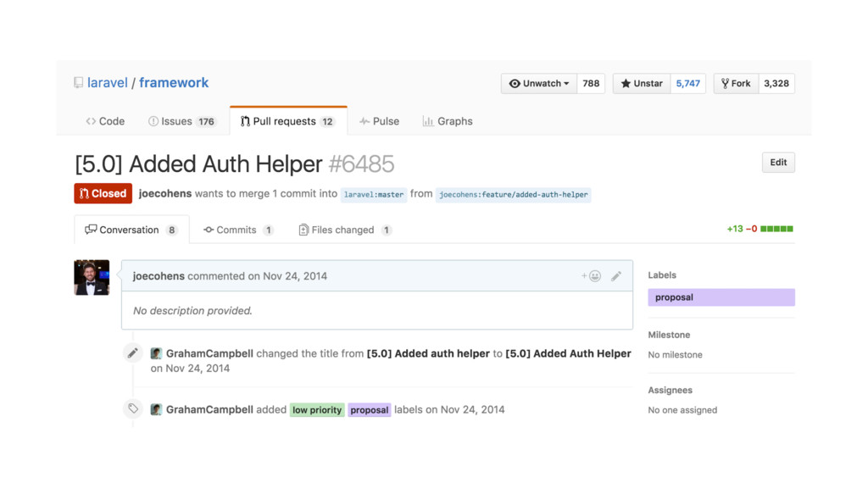Click the pencil edit comment icon
Image resolution: width=868 pixels, height=488 pixels.
(616, 276)
